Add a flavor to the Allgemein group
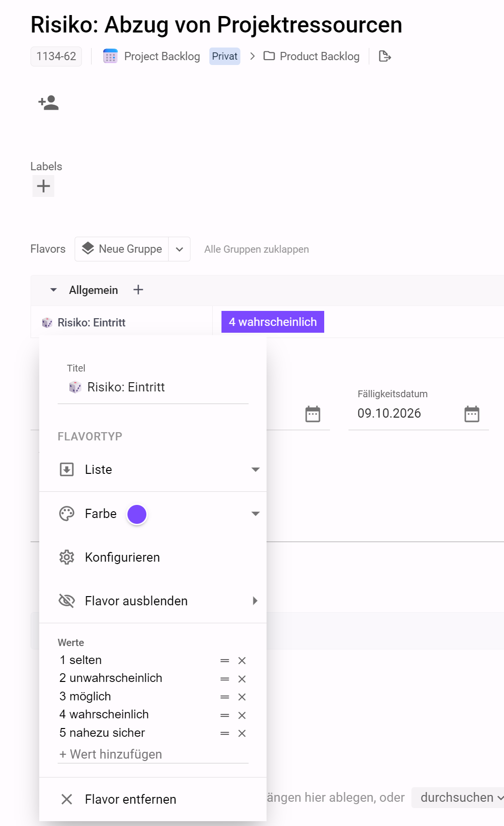This screenshot has width=504, height=826. 138,290
